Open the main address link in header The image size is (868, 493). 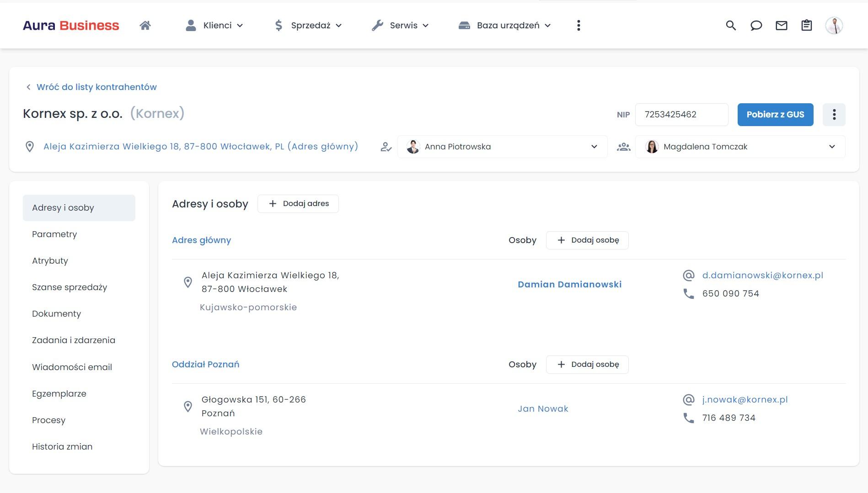201,147
